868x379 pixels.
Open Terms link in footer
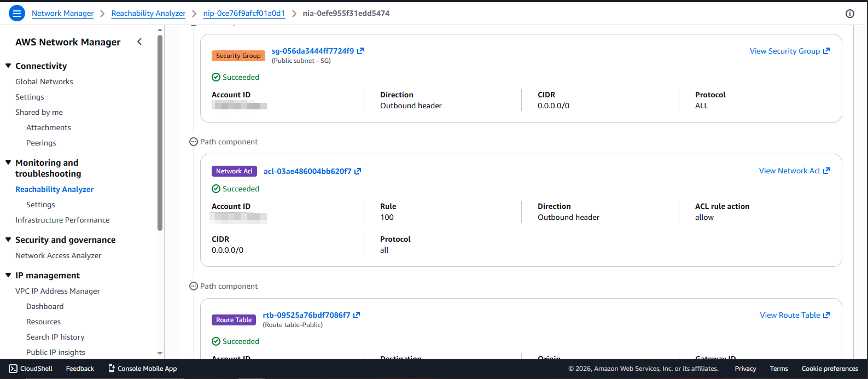(779, 369)
